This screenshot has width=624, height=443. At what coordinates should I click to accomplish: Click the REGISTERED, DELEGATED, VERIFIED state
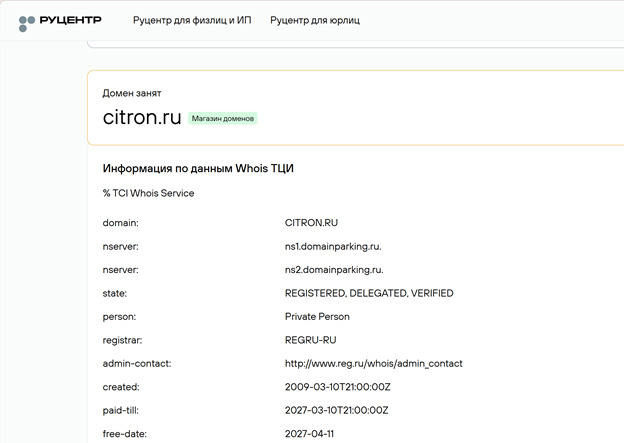pos(369,293)
